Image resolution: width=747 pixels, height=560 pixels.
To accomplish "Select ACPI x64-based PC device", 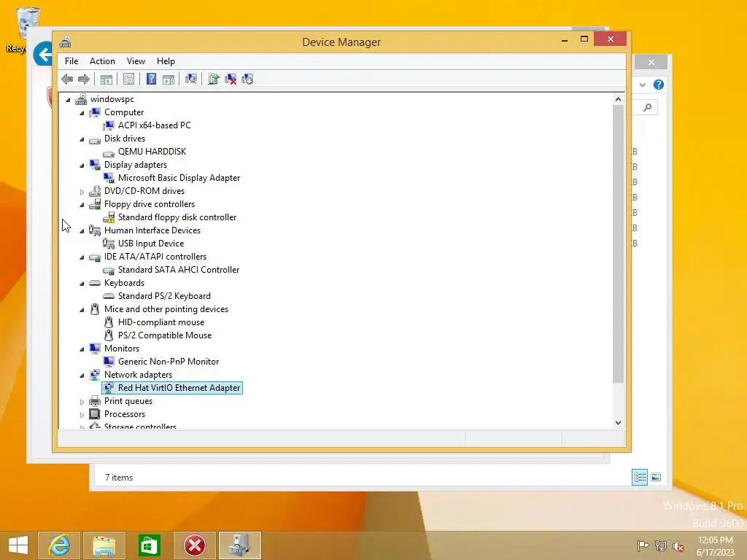I will (x=155, y=125).
